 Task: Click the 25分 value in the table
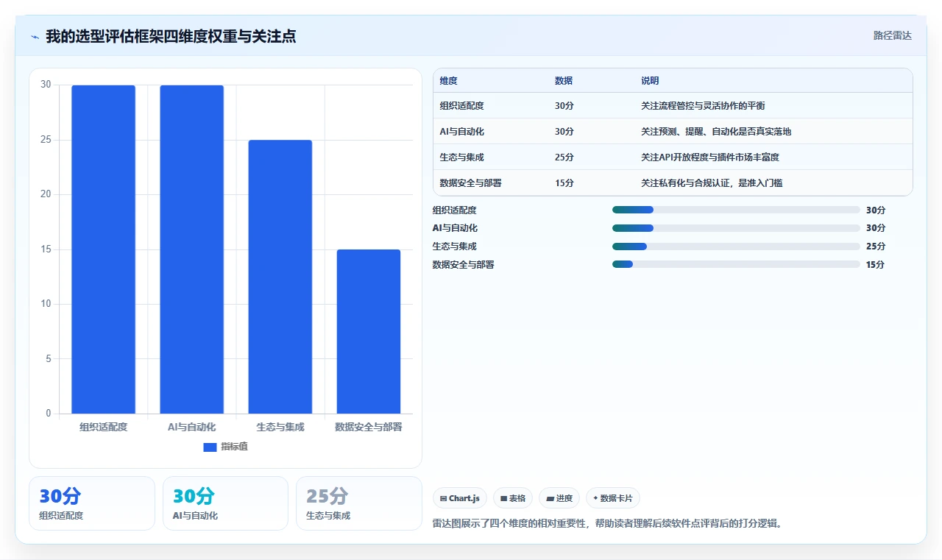pos(564,157)
